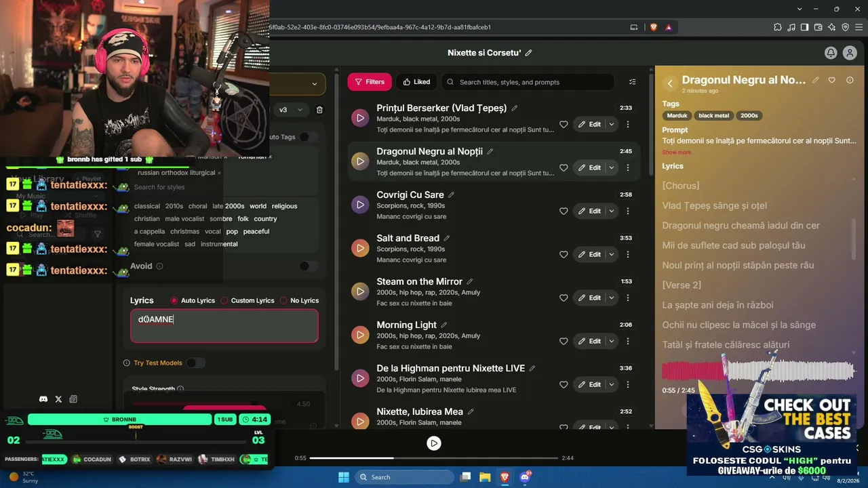Like Dragonul Negru al Nopții in the list
This screenshot has width=868, height=488.
[564, 168]
